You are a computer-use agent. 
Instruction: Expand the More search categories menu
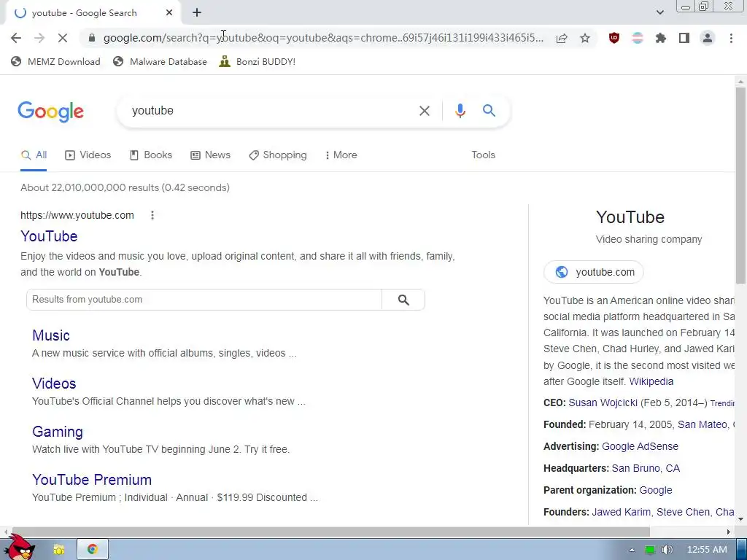click(x=341, y=155)
